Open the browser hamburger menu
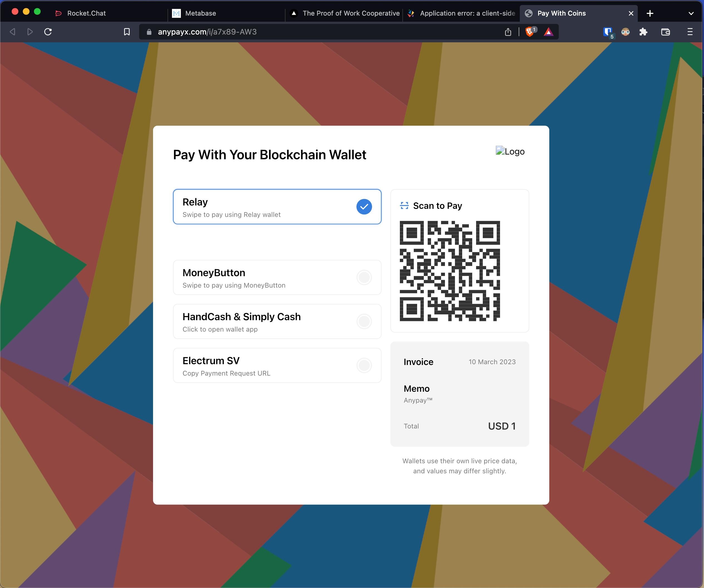704x588 pixels. [x=690, y=32]
